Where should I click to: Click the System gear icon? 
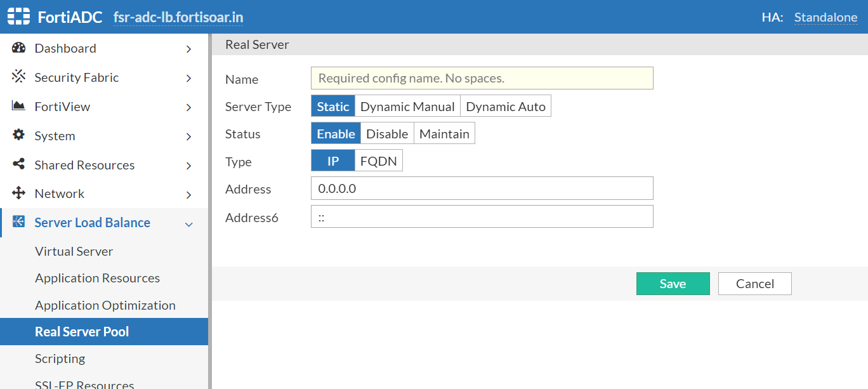point(16,135)
